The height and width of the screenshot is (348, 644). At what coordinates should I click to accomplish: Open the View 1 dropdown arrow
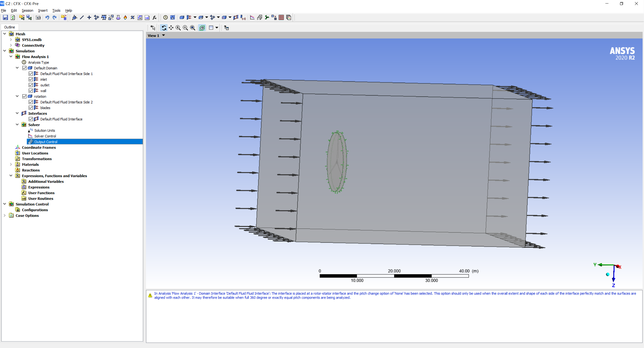tap(163, 35)
